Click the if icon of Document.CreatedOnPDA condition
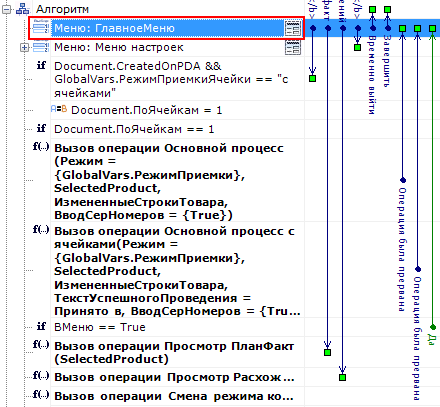The height and width of the screenshot is (407, 440). (x=41, y=65)
